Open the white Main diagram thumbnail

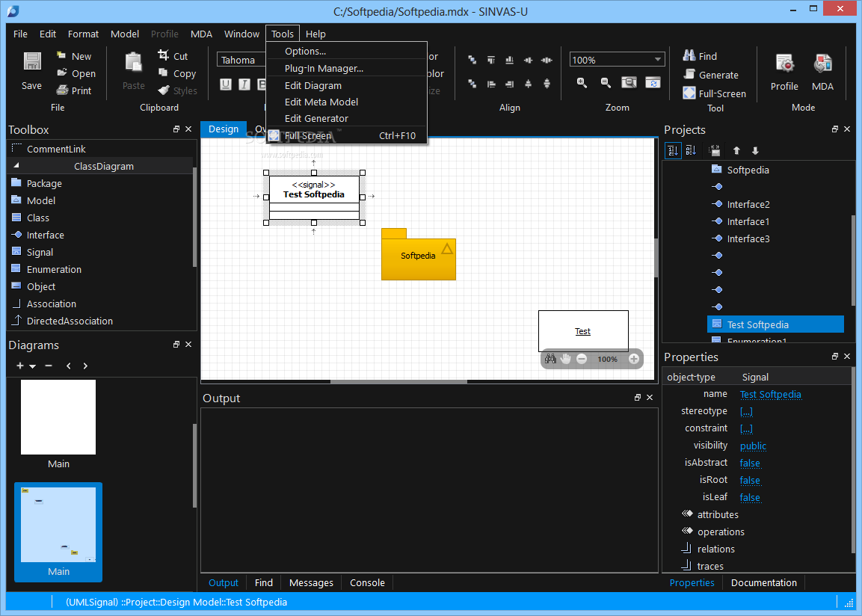tap(58, 417)
